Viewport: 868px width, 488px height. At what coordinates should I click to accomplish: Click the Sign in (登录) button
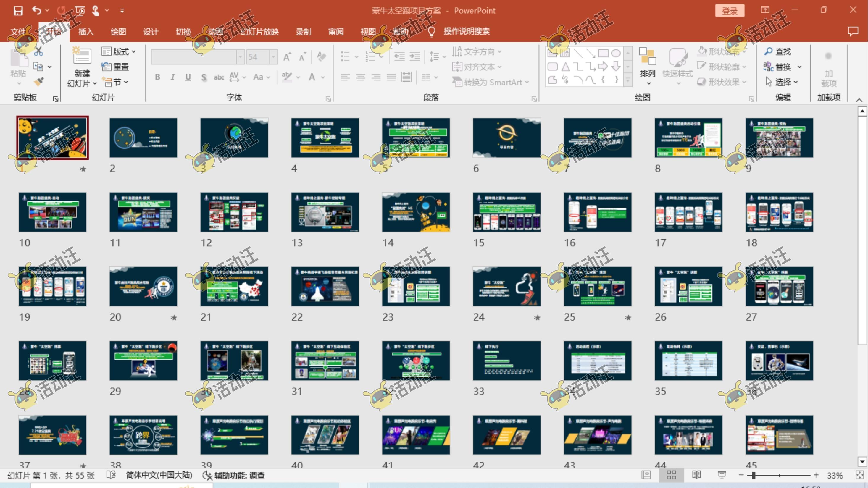730,11
